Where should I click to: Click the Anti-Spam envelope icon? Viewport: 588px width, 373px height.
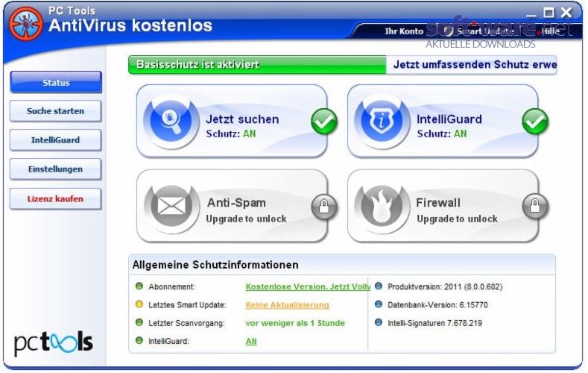coord(171,206)
